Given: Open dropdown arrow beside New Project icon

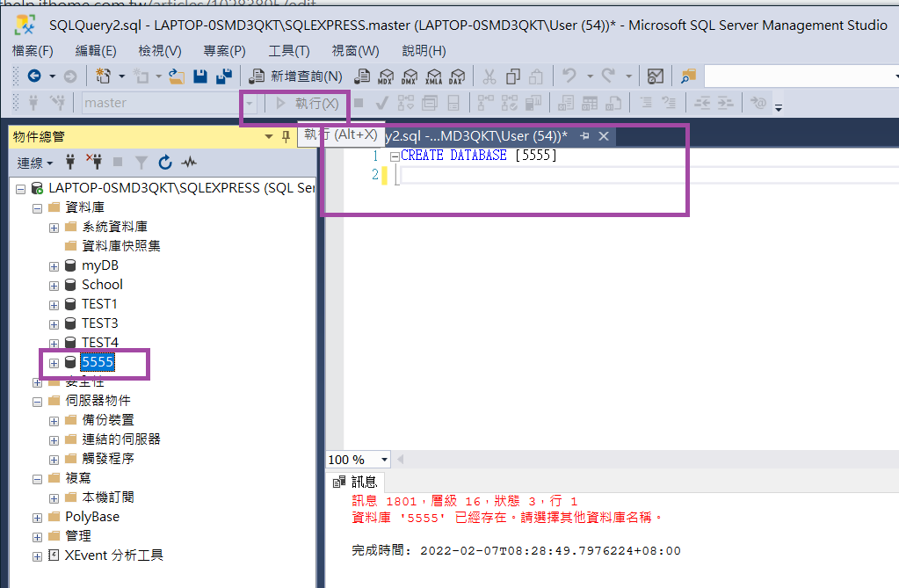Looking at the screenshot, I should [x=121, y=76].
